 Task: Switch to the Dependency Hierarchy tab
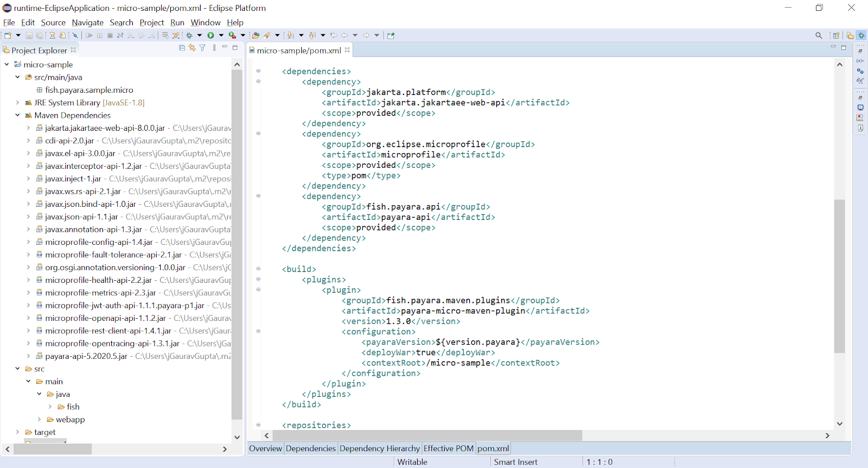click(x=379, y=448)
